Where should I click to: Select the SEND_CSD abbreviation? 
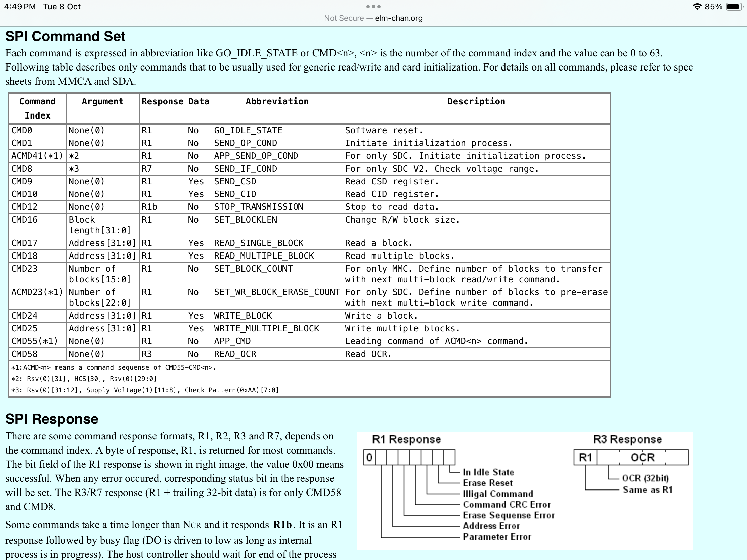pos(277,182)
